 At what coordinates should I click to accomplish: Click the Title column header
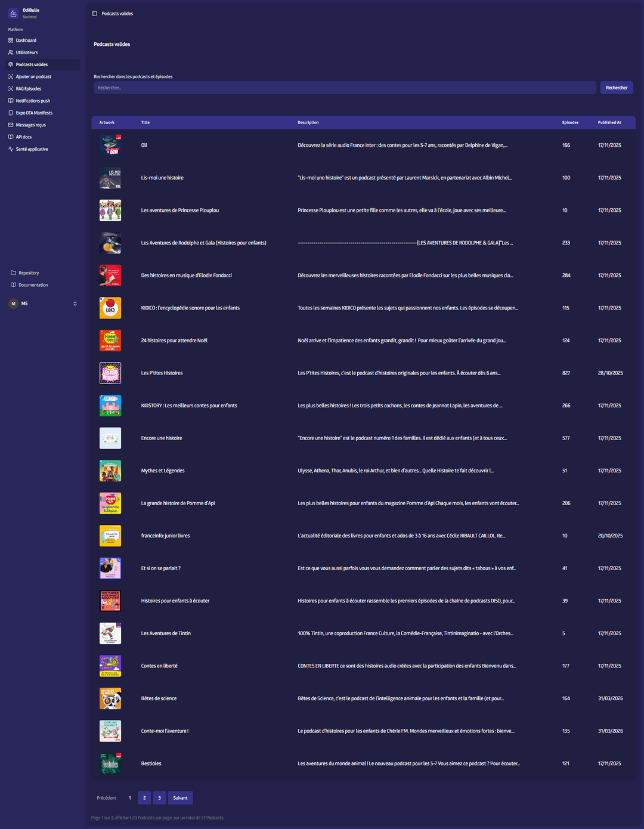145,122
